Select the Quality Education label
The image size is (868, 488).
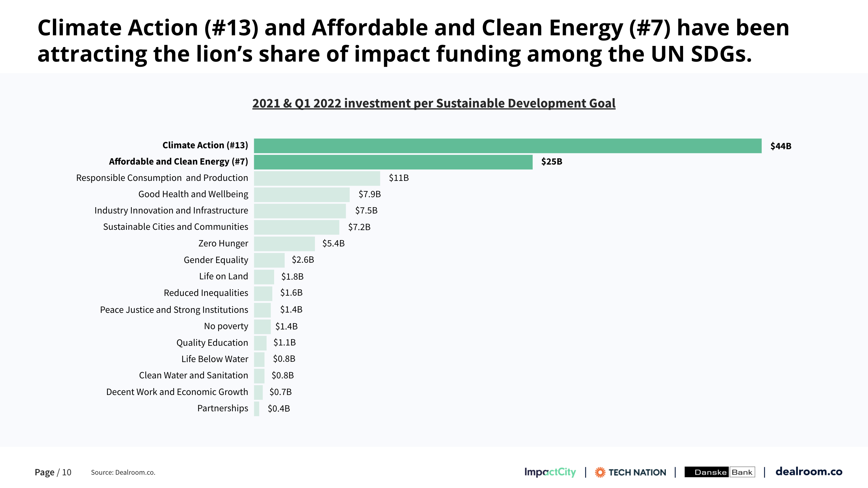pos(212,342)
